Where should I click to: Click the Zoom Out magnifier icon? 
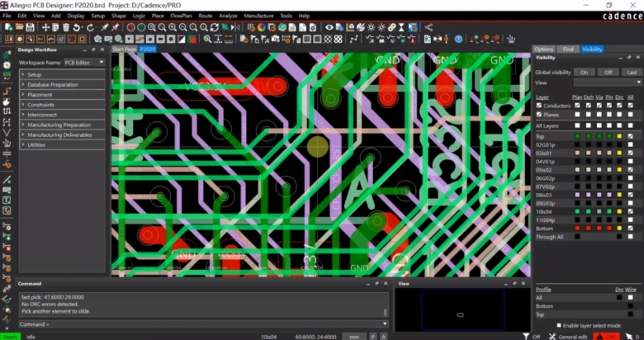(182, 27)
